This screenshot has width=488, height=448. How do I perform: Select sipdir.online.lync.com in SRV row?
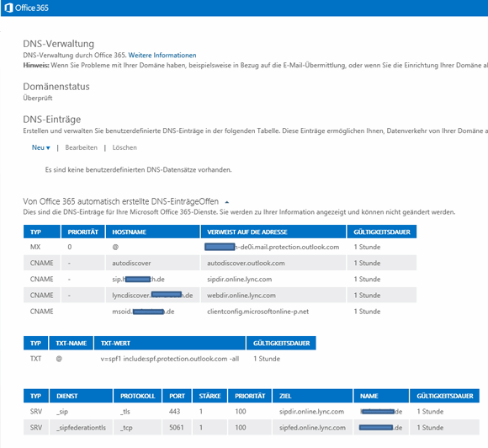click(x=311, y=412)
